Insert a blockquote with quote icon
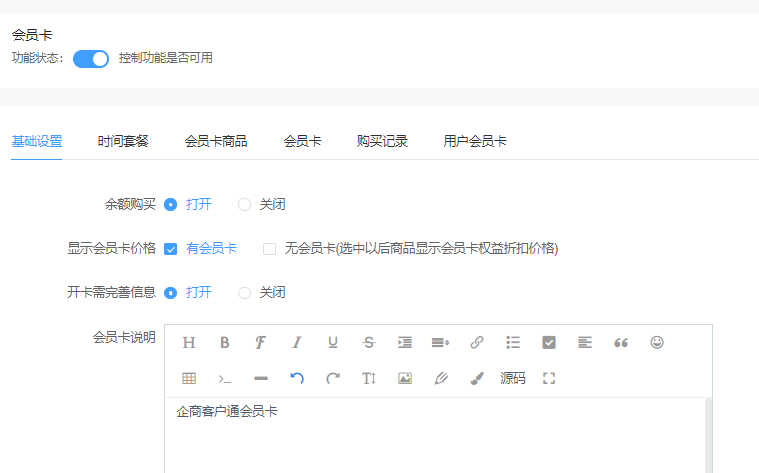 (x=621, y=343)
